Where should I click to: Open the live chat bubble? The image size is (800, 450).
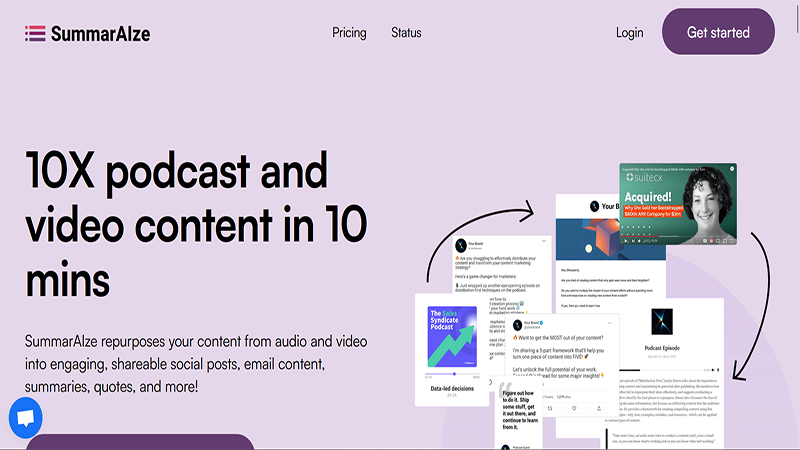point(26,418)
